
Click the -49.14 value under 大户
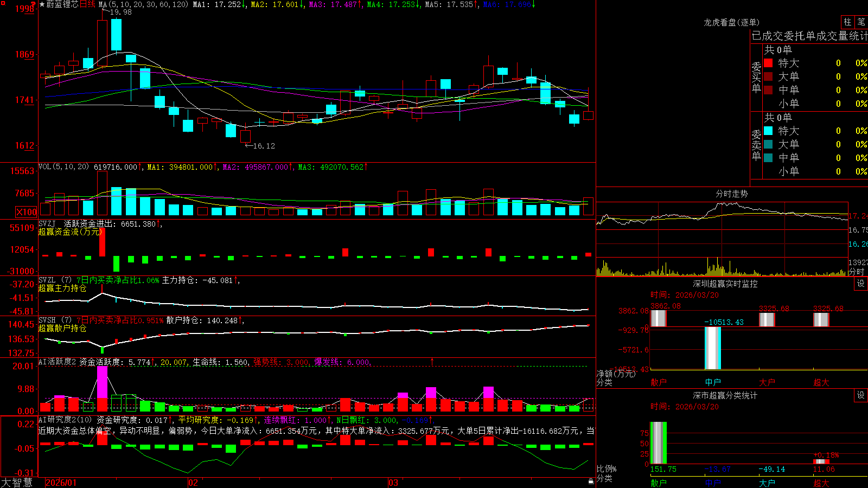(x=772, y=469)
